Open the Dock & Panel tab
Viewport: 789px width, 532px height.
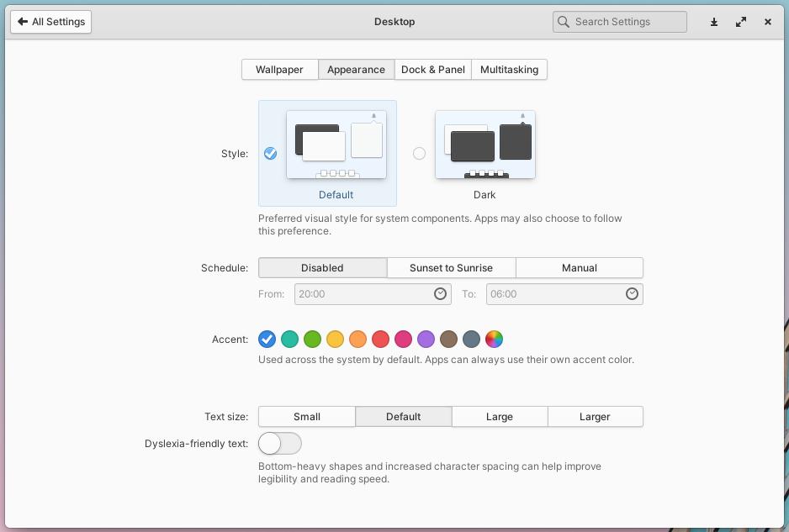pyautogui.click(x=432, y=69)
